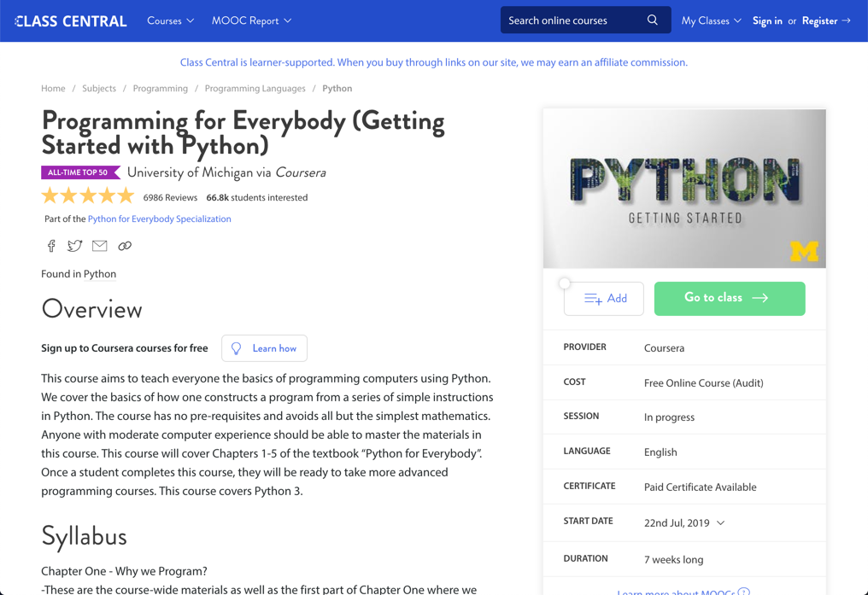Share course by email envelope icon
Screen dimensions: 868x595
[100, 246]
